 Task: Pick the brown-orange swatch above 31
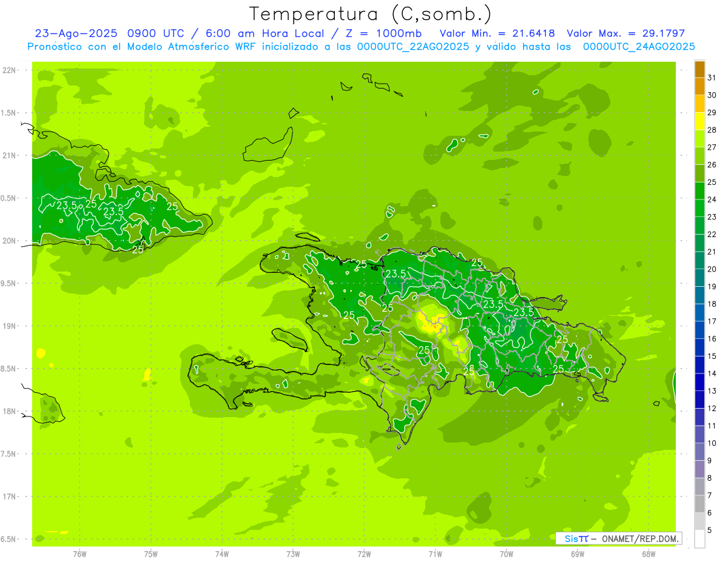click(699, 69)
